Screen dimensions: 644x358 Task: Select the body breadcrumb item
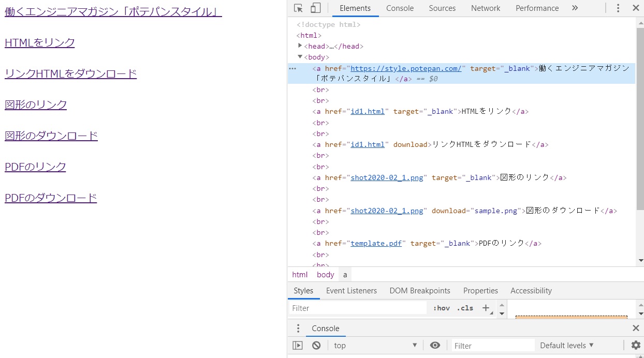[x=326, y=275]
